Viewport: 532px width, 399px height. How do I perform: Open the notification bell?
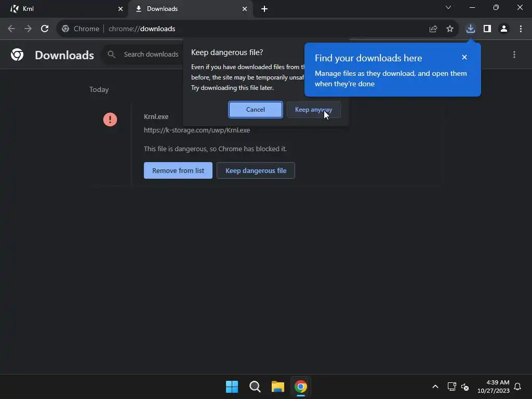(x=517, y=387)
